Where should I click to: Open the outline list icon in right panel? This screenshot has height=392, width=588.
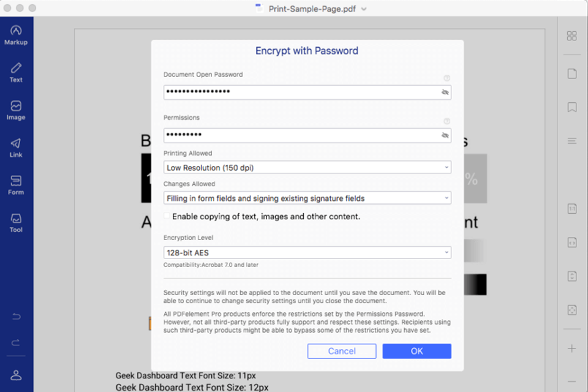click(572, 141)
